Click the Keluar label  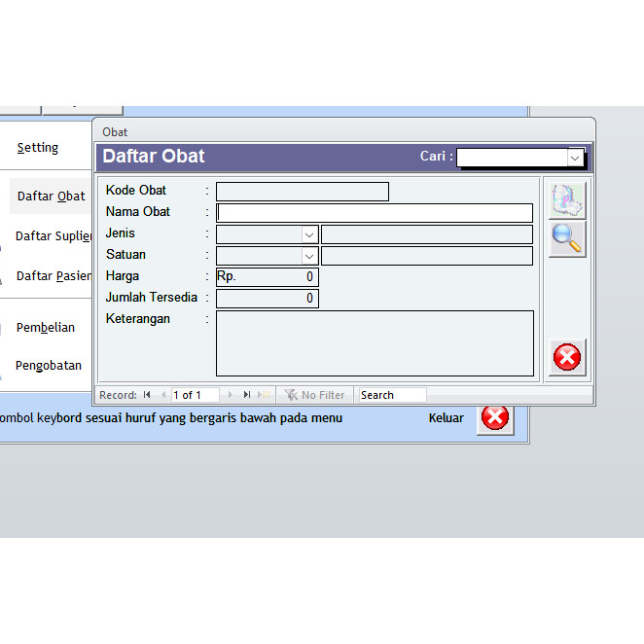[x=447, y=418]
